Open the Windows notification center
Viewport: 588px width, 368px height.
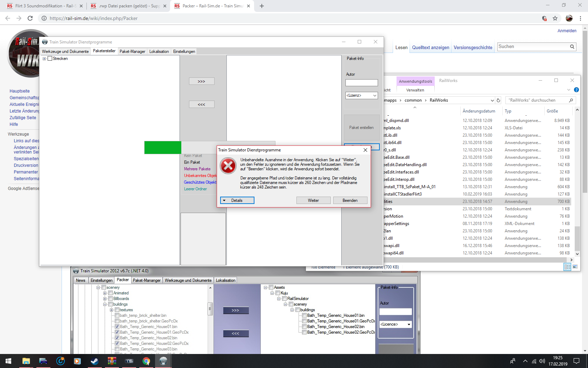(x=576, y=361)
